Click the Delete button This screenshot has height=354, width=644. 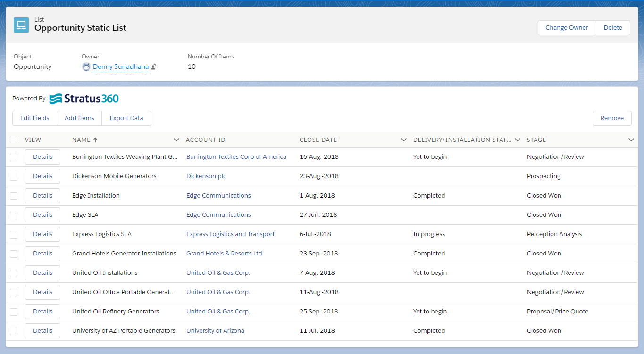click(612, 27)
